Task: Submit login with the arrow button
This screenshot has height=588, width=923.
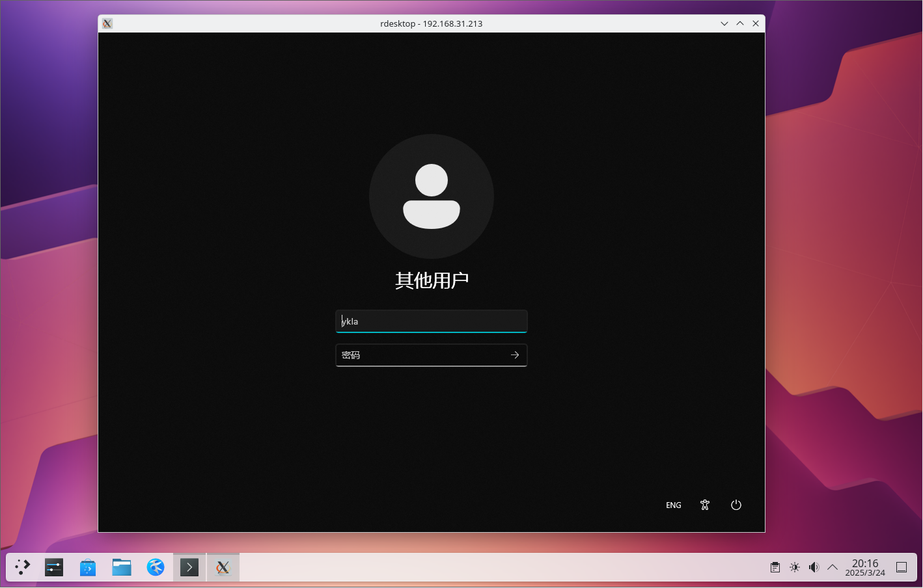Action: pos(515,355)
